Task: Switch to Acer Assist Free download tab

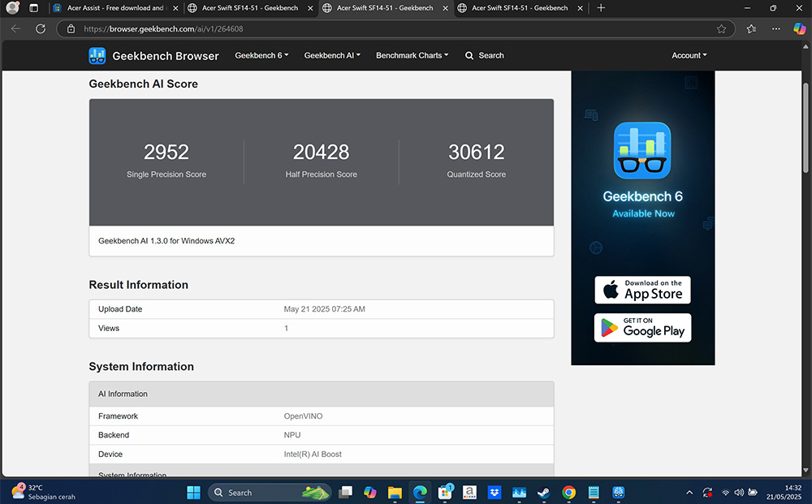Action: pos(115,8)
